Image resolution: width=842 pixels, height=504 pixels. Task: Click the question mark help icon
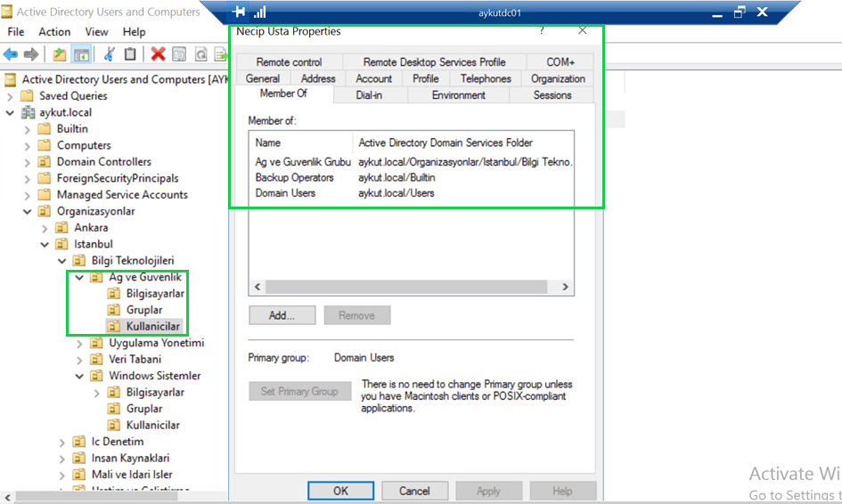tap(542, 30)
